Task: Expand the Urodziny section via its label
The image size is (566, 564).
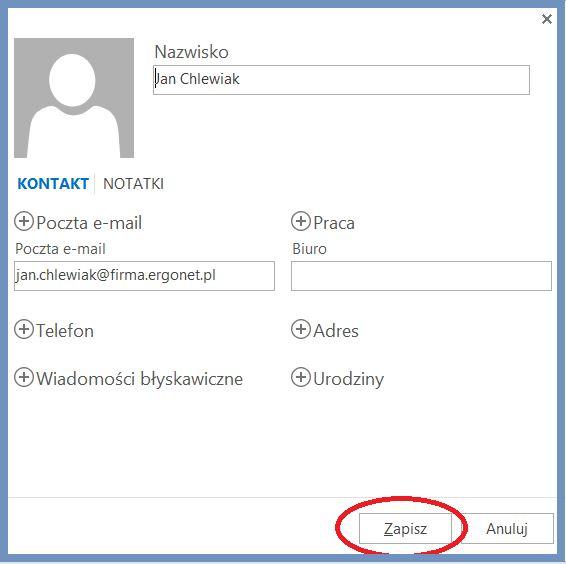Action: pyautogui.click(x=348, y=379)
